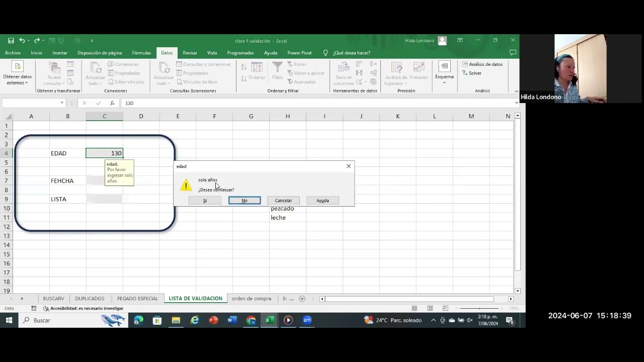The width and height of the screenshot is (644, 362).
Task: Click the Zoom app taskbar icon
Action: [307, 320]
